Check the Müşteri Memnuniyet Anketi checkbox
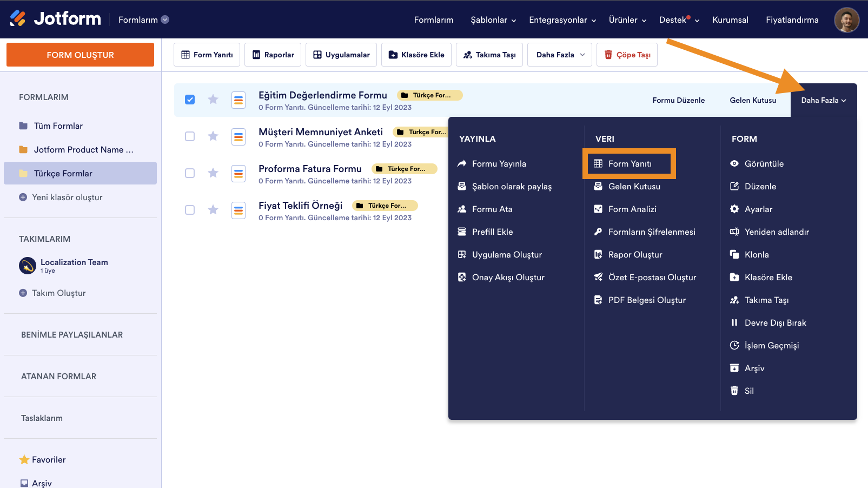The height and width of the screenshot is (488, 868). pos(190,136)
